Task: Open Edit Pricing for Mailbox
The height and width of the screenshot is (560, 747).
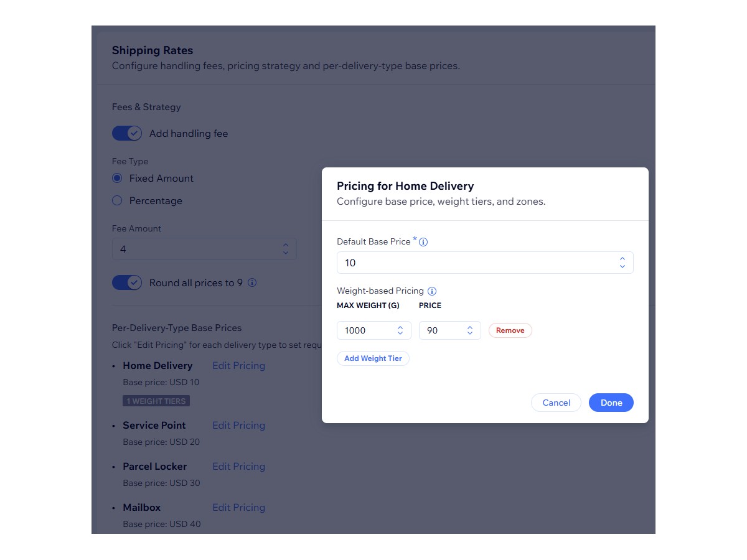Action: [x=238, y=508]
